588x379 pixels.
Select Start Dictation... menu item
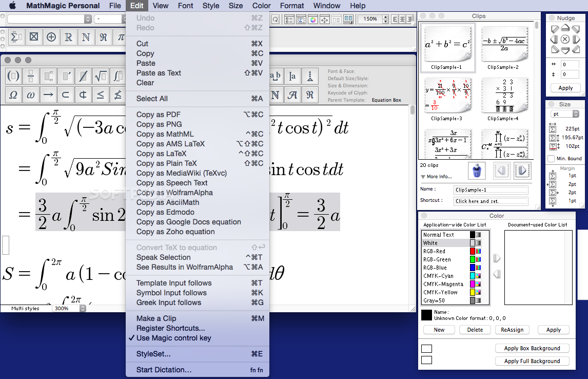pos(198,370)
